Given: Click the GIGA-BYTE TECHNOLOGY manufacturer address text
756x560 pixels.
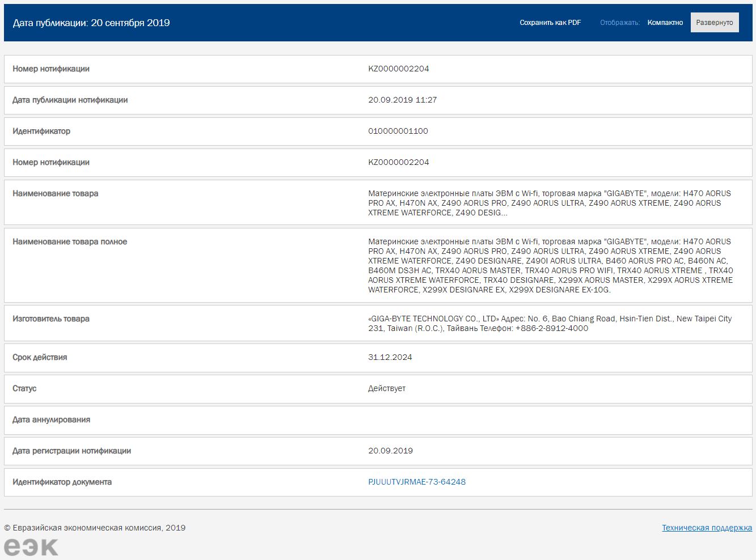Looking at the screenshot, I should click(550, 323).
